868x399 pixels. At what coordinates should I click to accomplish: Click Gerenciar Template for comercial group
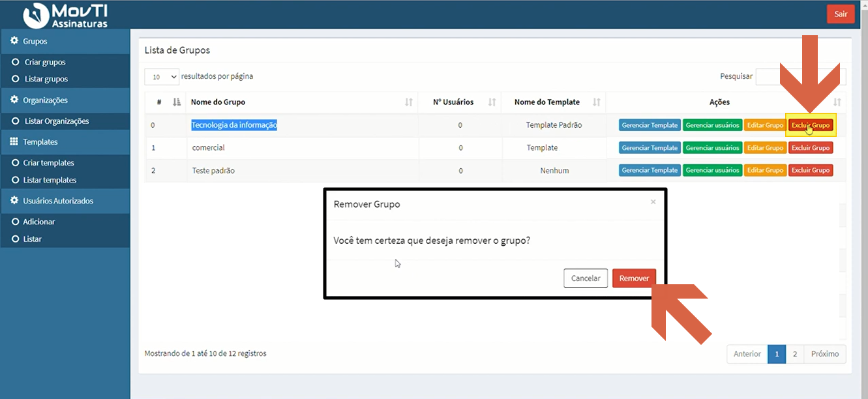[x=650, y=148]
